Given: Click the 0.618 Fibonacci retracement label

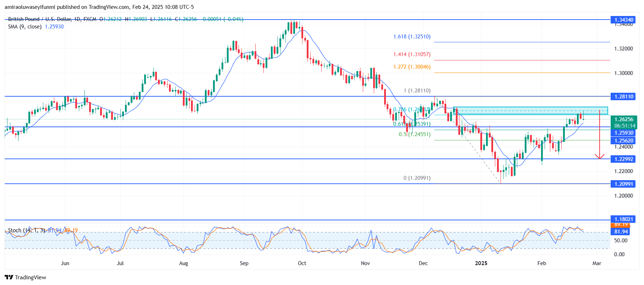Looking at the screenshot, I should coord(412,124).
